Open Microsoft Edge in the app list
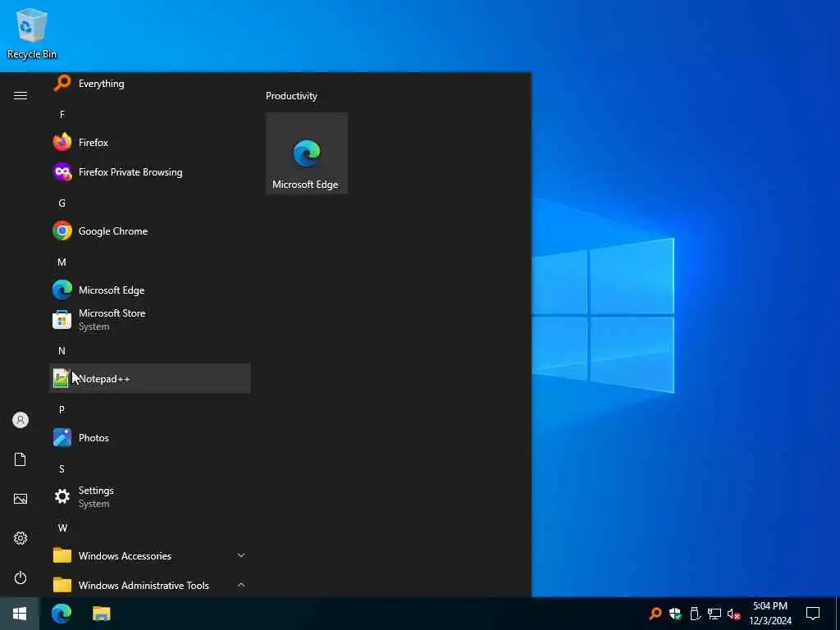 click(x=149, y=290)
